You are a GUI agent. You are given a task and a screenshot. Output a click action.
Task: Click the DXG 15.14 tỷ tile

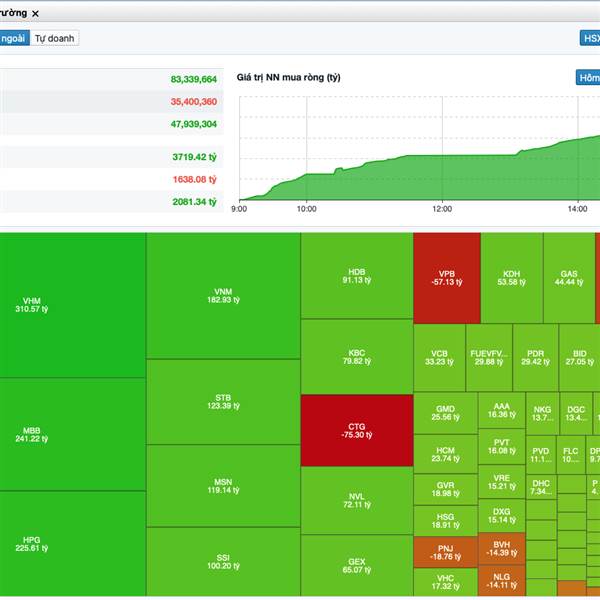[502, 515]
